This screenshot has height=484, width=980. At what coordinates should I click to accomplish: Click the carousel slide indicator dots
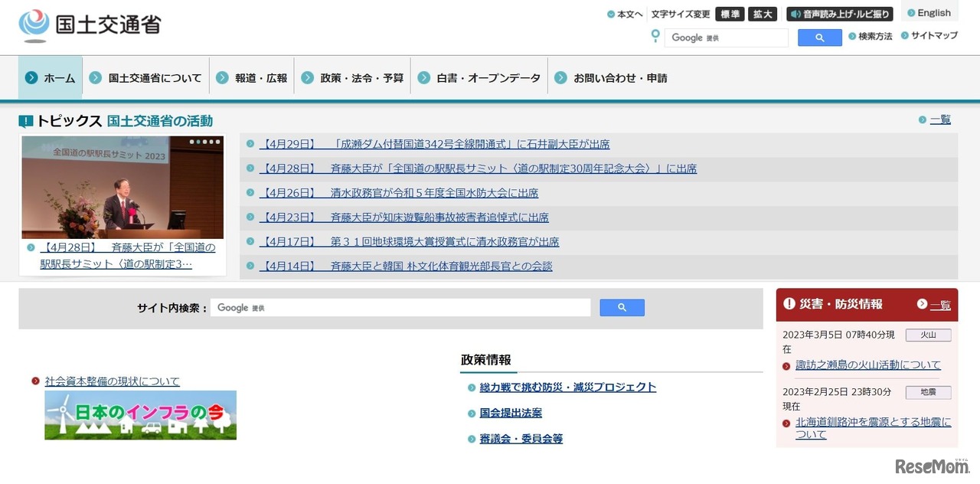click(x=204, y=142)
